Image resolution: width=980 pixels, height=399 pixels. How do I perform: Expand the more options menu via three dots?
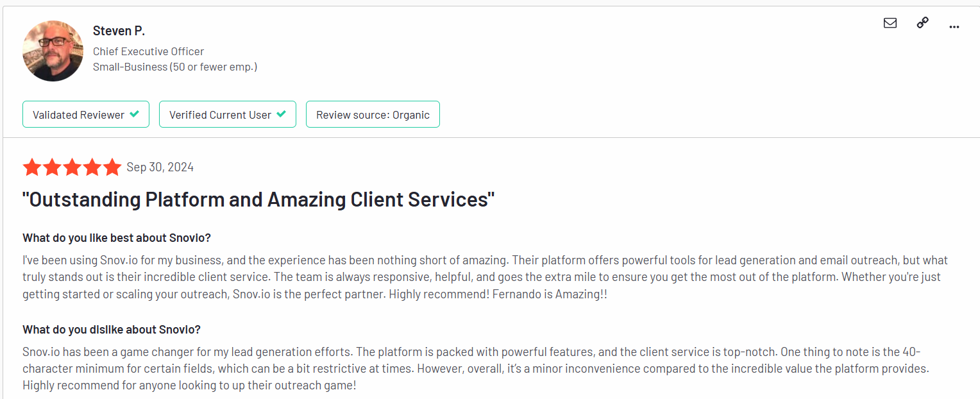pos(954,26)
